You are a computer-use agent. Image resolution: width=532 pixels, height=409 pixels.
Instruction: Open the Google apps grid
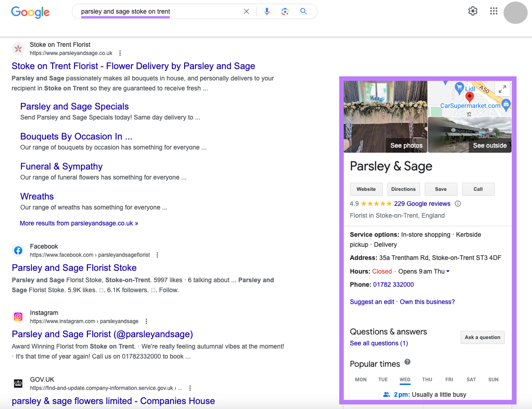494,11
